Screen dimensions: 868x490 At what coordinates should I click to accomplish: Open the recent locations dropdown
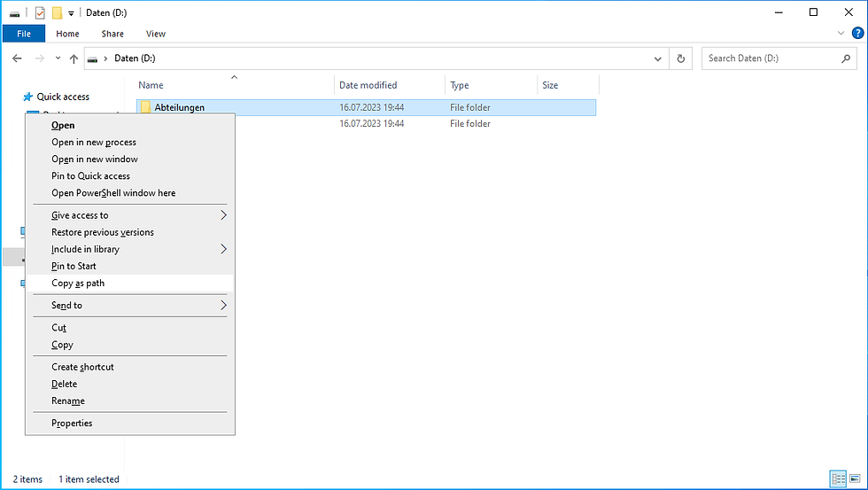[58, 58]
